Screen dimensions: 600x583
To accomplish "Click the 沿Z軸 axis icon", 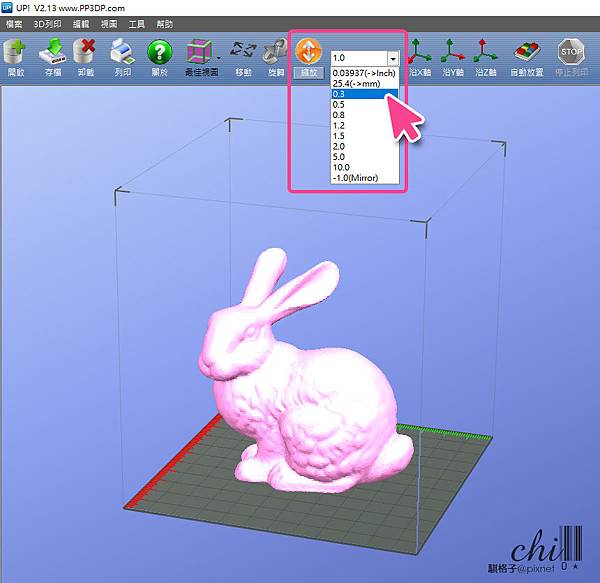I will coord(485,52).
